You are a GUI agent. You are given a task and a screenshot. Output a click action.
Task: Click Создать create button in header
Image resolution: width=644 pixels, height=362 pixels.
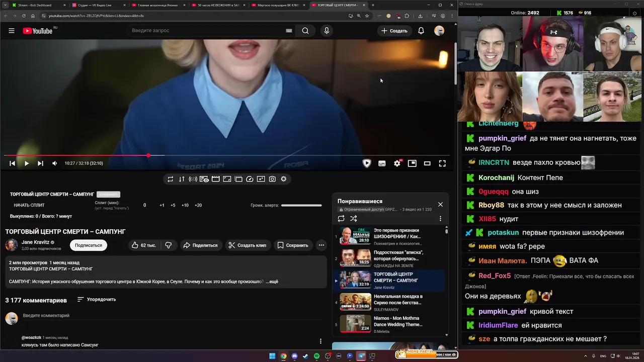[394, 31]
